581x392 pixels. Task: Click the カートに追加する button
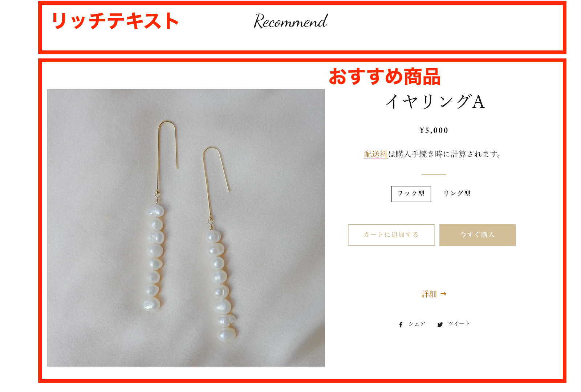pyautogui.click(x=391, y=235)
